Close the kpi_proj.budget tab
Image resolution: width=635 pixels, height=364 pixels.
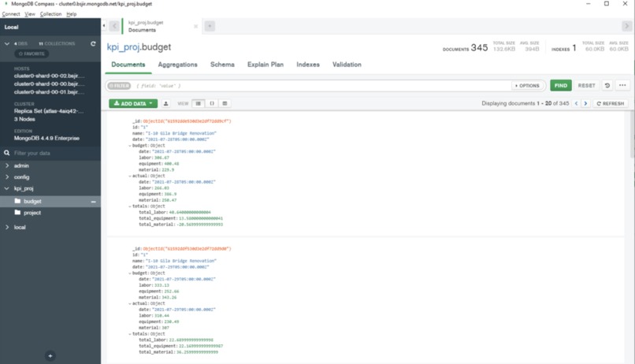point(195,26)
